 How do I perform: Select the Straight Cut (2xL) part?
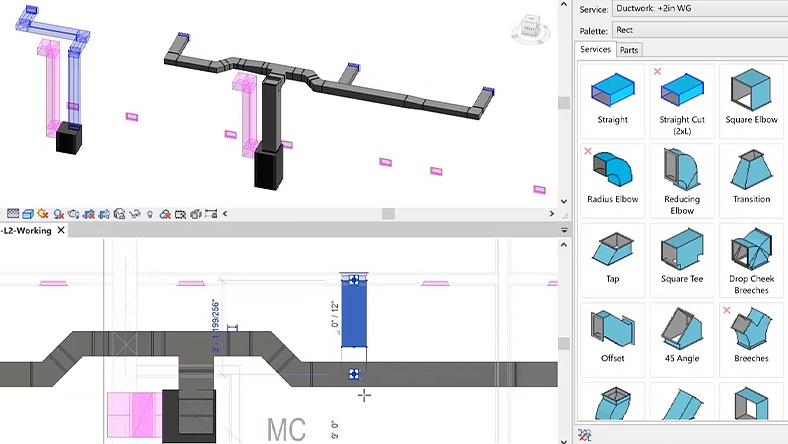coord(682,101)
